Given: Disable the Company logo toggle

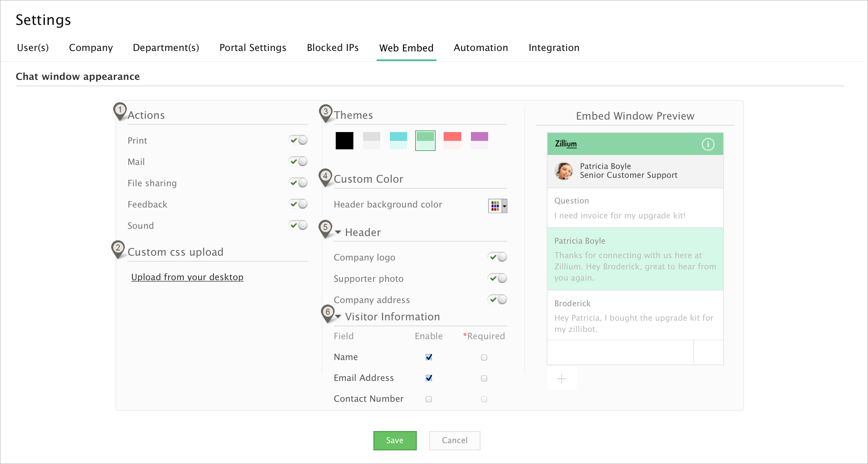Looking at the screenshot, I should click(x=497, y=257).
